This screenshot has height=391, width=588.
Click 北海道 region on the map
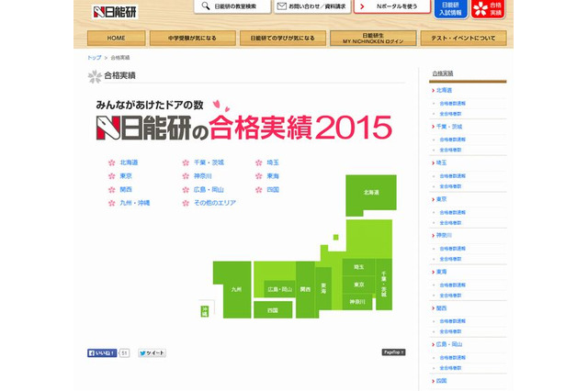[x=371, y=193]
